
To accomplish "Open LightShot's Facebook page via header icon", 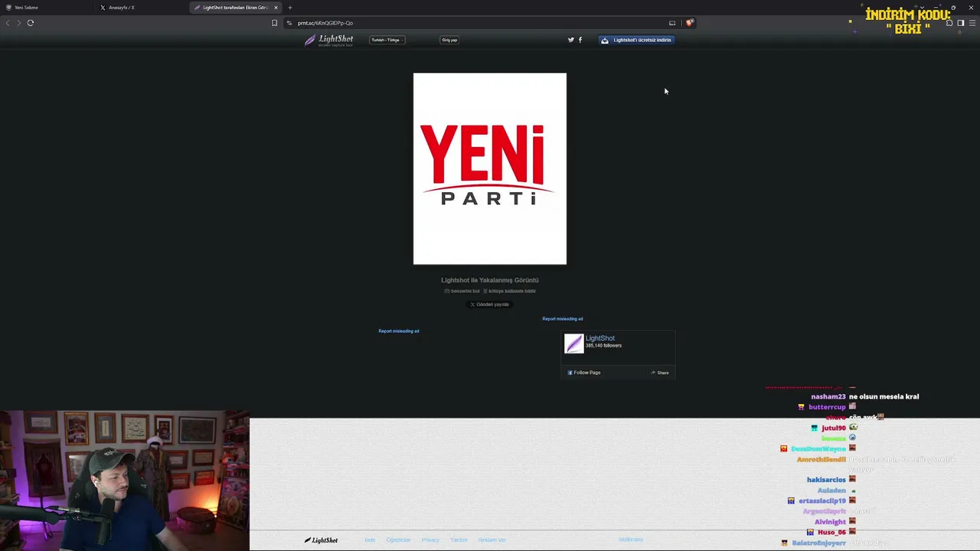I will click(580, 40).
